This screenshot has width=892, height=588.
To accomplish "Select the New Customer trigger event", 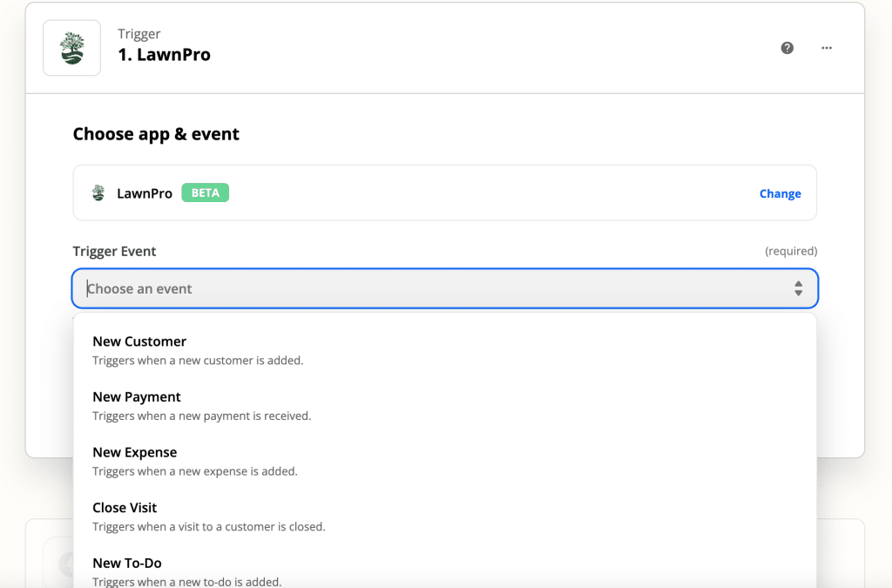I will tap(445, 350).
